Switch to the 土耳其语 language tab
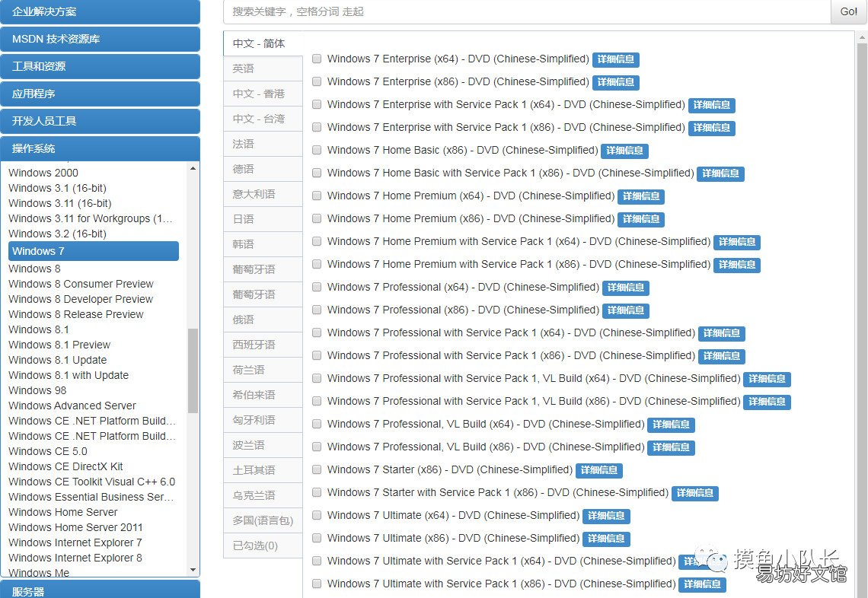Viewport: 868px width, 598px height. pos(263,470)
